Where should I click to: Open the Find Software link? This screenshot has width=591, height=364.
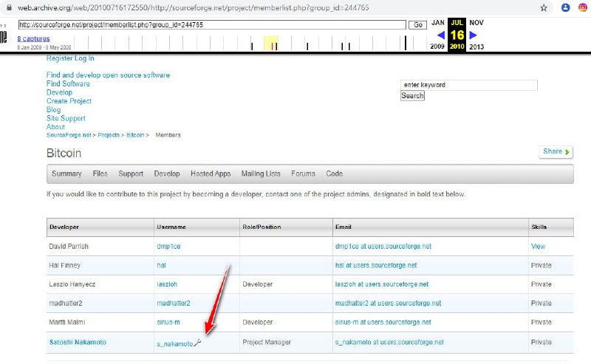(68, 83)
